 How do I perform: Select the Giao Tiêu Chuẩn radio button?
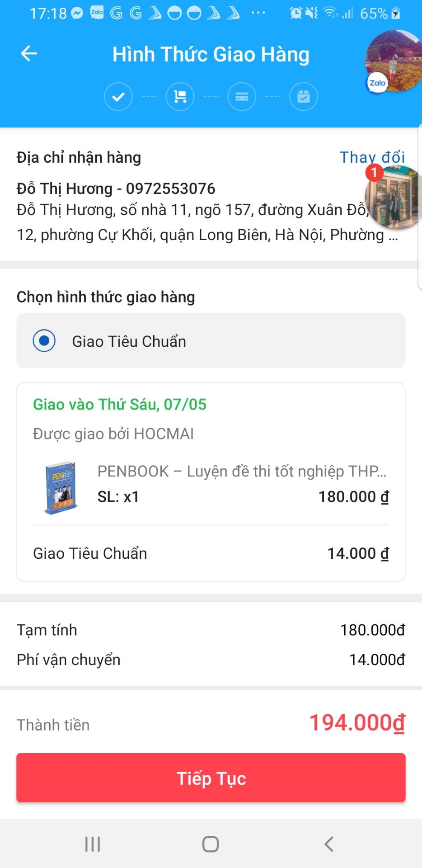pyautogui.click(x=44, y=341)
